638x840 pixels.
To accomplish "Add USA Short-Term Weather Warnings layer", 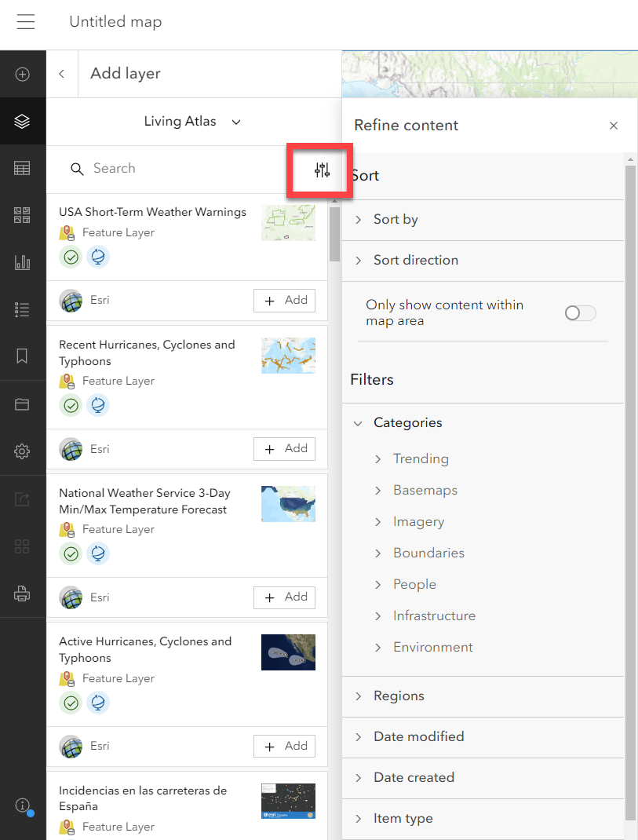I will pos(284,301).
